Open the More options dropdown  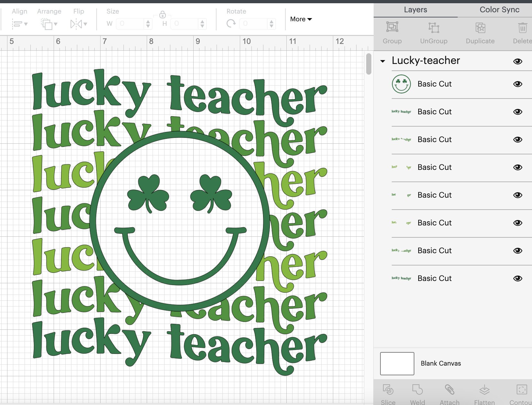coord(300,19)
